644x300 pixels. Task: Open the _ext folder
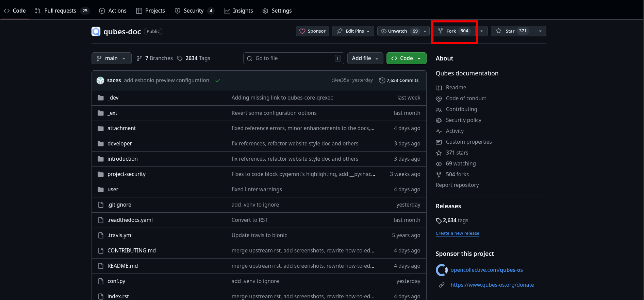[112, 113]
